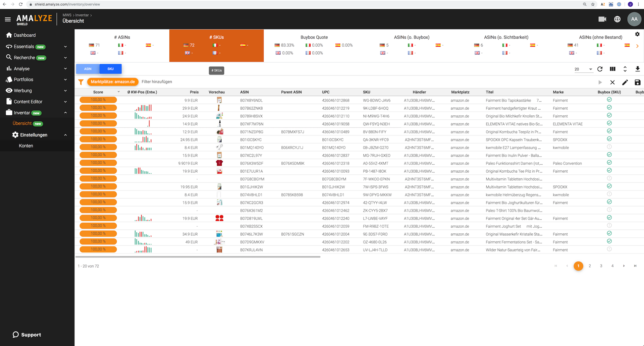Select the # ASINs stats card
The height and width of the screenshot is (346, 644).
[x=122, y=45]
